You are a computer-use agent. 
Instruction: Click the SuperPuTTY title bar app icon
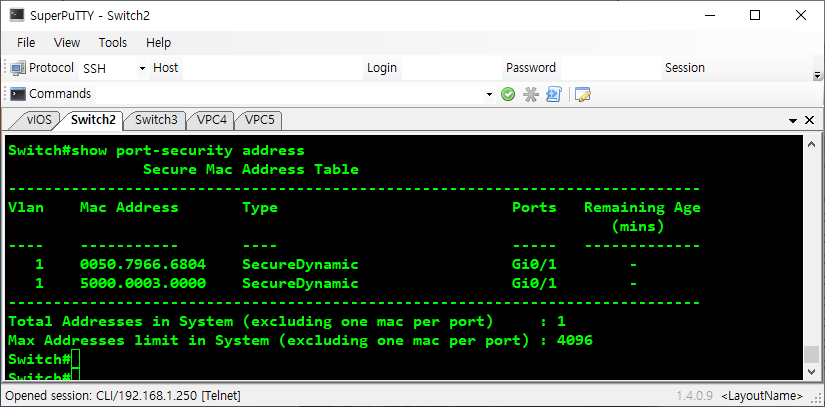[x=17, y=15]
